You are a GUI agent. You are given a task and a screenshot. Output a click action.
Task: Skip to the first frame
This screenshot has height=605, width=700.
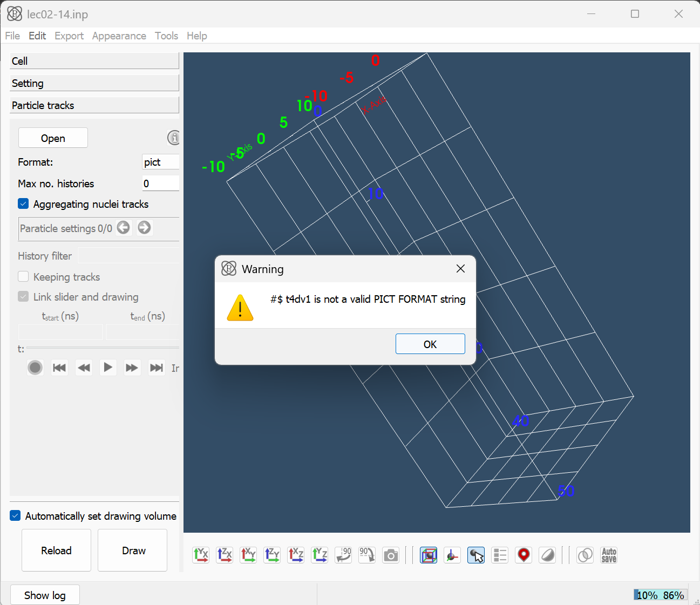pyautogui.click(x=59, y=368)
